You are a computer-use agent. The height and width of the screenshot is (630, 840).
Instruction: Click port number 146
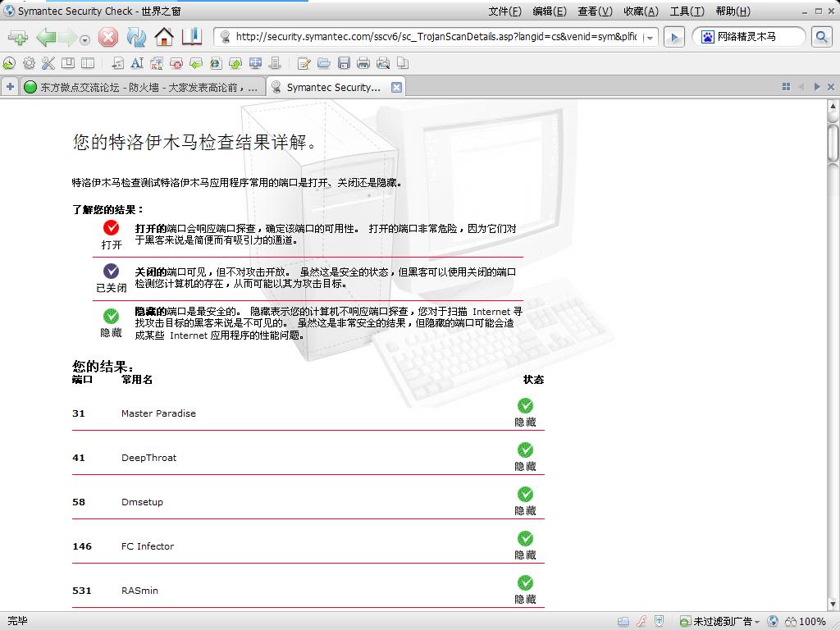point(82,546)
